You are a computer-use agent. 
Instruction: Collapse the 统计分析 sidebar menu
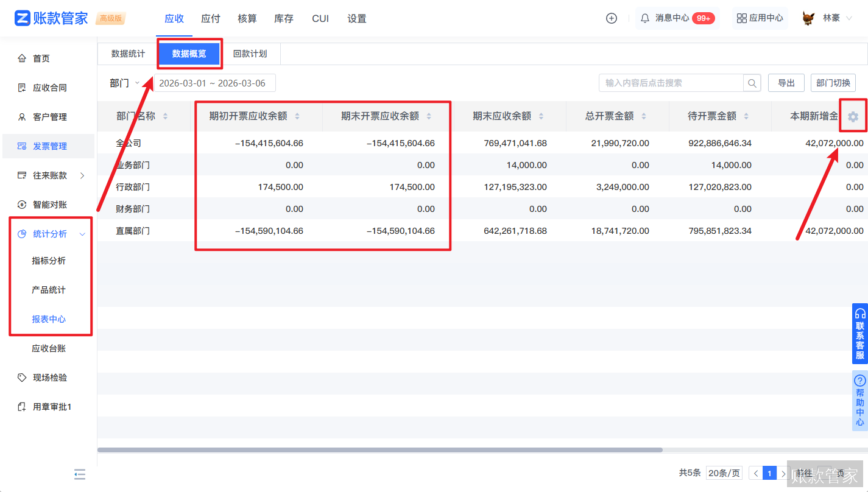point(83,234)
